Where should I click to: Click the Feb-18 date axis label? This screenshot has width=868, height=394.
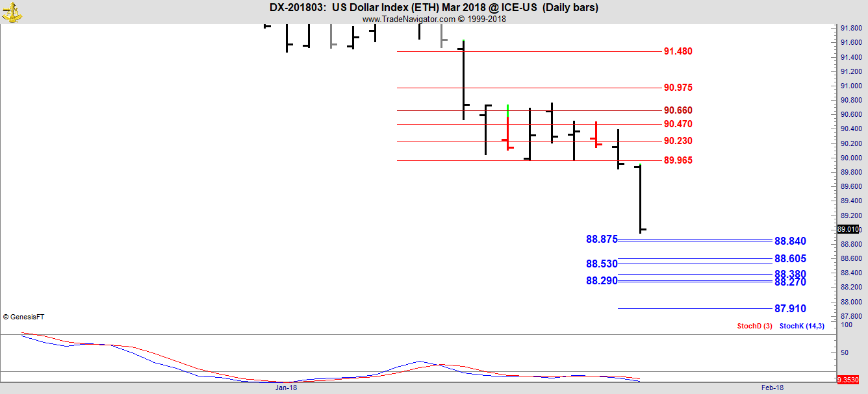[772, 388]
